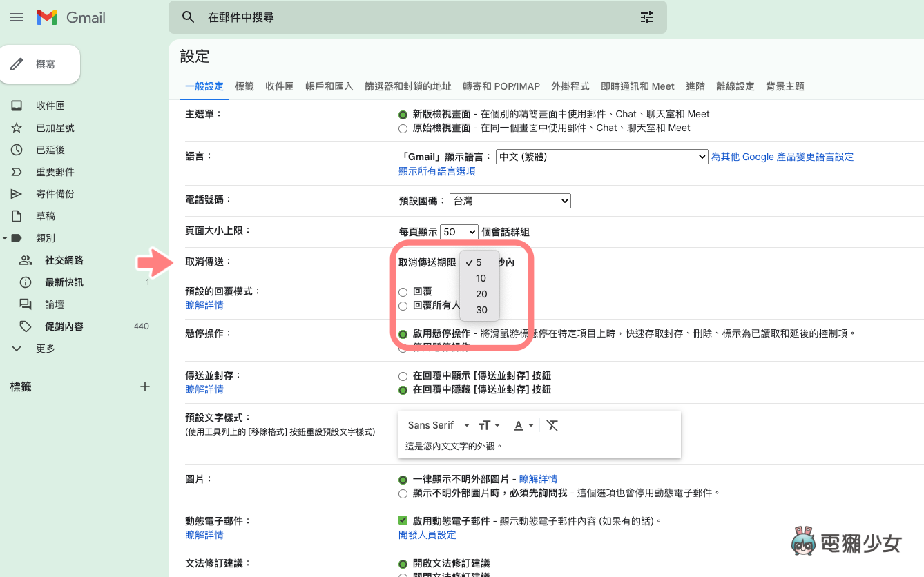Select 一律顯示不明外部圖片 radio

(x=403, y=480)
